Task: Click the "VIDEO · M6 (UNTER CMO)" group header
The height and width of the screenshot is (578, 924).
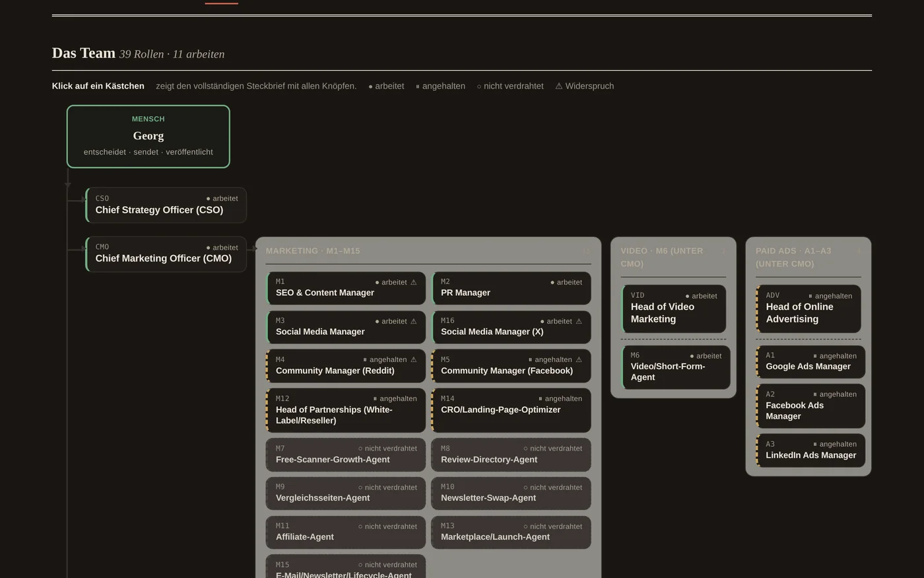Action: coord(662,257)
